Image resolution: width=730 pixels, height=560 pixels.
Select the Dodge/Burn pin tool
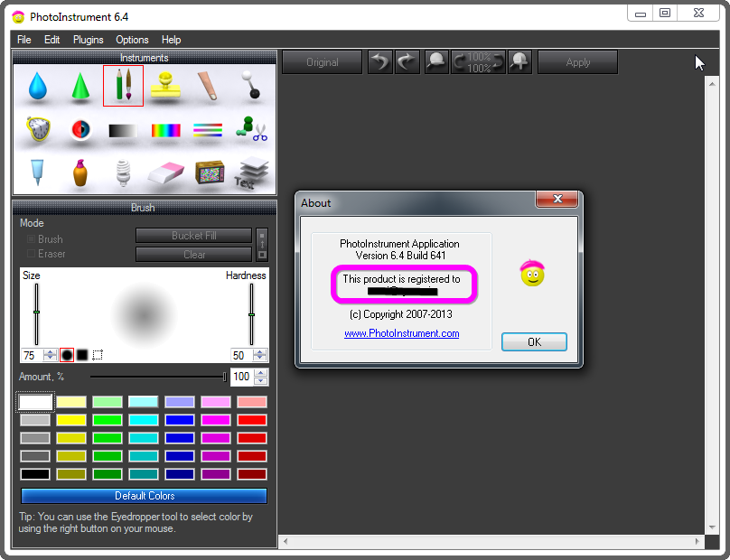point(251,85)
